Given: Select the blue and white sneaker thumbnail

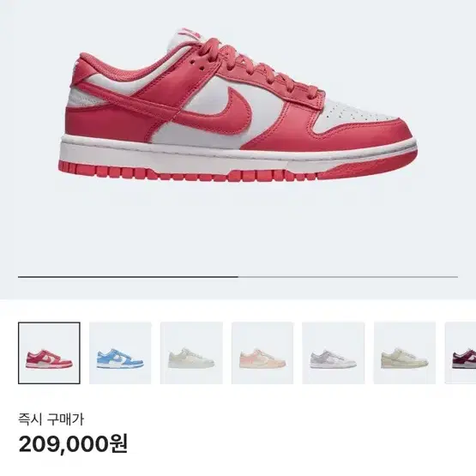Looking at the screenshot, I should [120, 353].
